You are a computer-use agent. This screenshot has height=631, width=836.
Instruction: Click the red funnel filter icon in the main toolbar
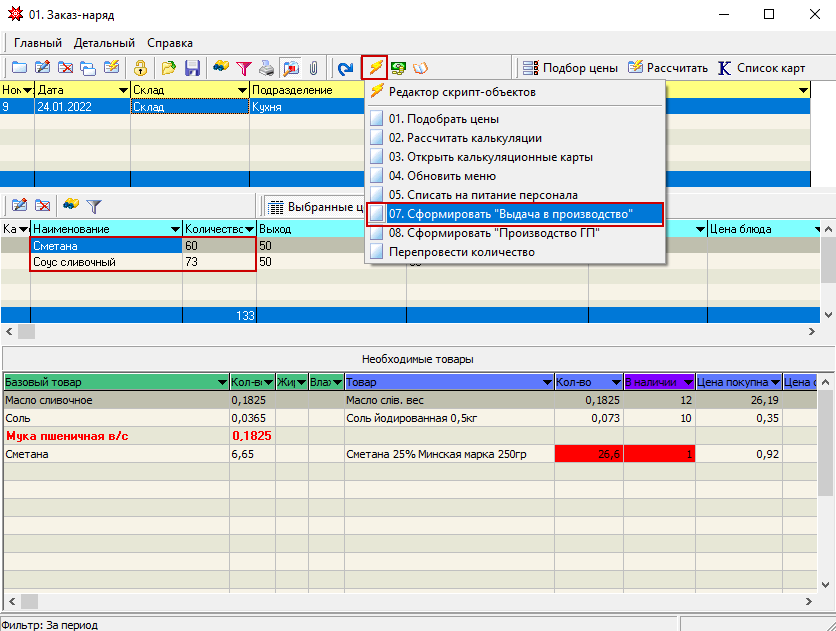pyautogui.click(x=244, y=68)
